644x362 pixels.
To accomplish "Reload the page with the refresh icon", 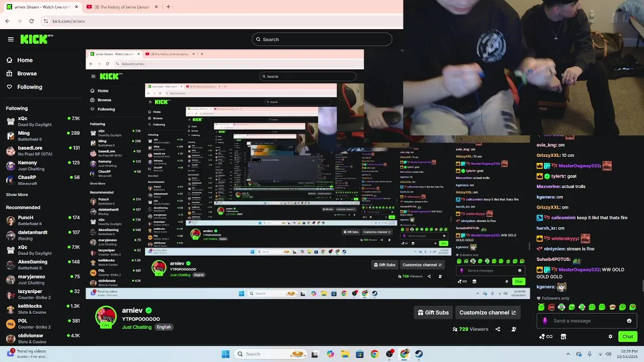I will pyautogui.click(x=32, y=21).
